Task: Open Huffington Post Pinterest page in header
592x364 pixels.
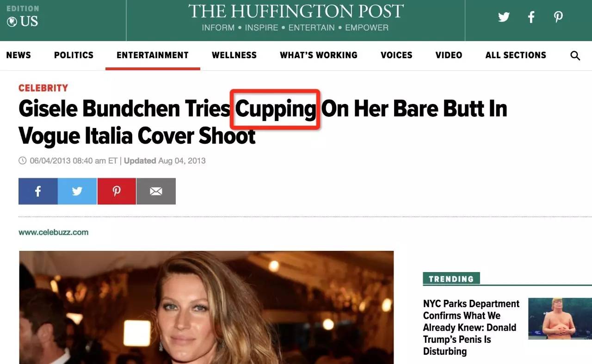Action: click(x=558, y=18)
